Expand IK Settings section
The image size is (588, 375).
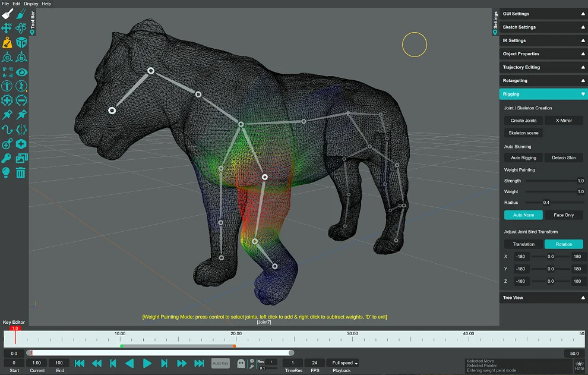543,40
